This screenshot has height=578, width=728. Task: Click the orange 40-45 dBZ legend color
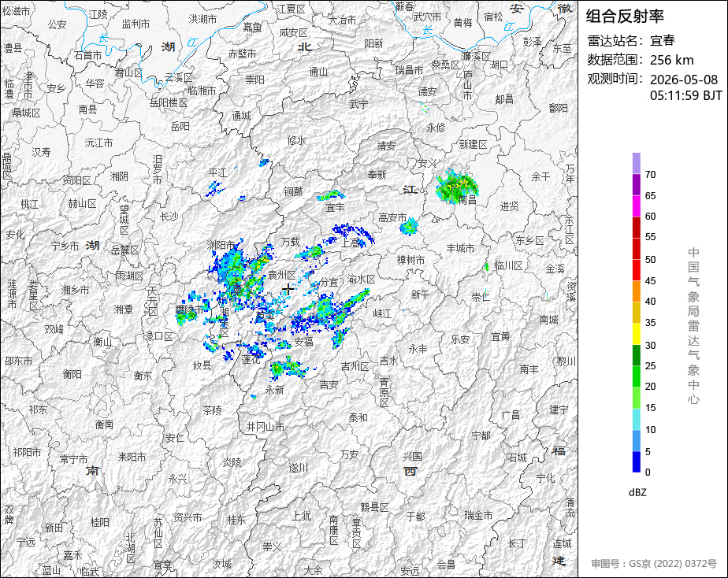point(636,291)
